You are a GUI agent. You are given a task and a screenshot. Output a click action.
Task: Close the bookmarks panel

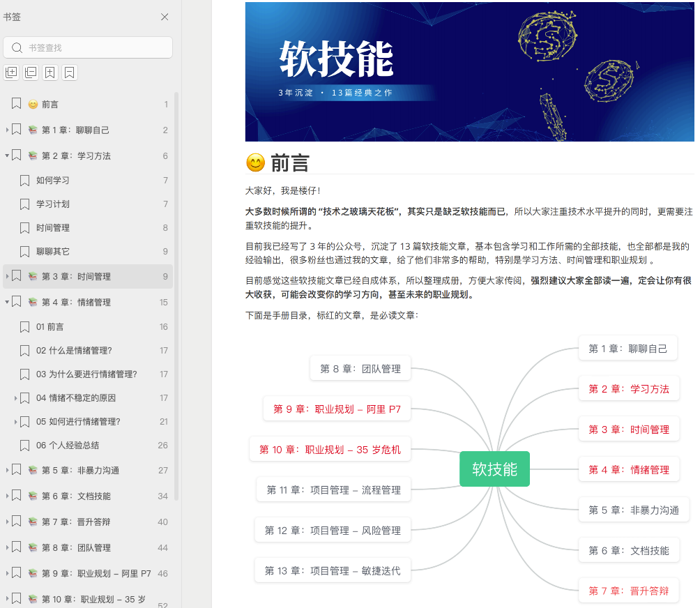(165, 17)
